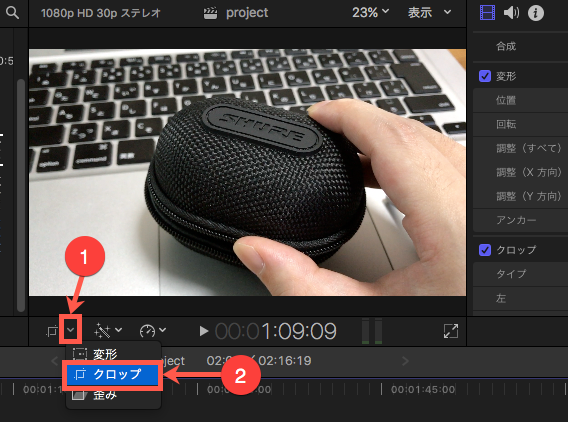Click the タイプ parameter row
This screenshot has width=568, height=422.
[x=521, y=274]
